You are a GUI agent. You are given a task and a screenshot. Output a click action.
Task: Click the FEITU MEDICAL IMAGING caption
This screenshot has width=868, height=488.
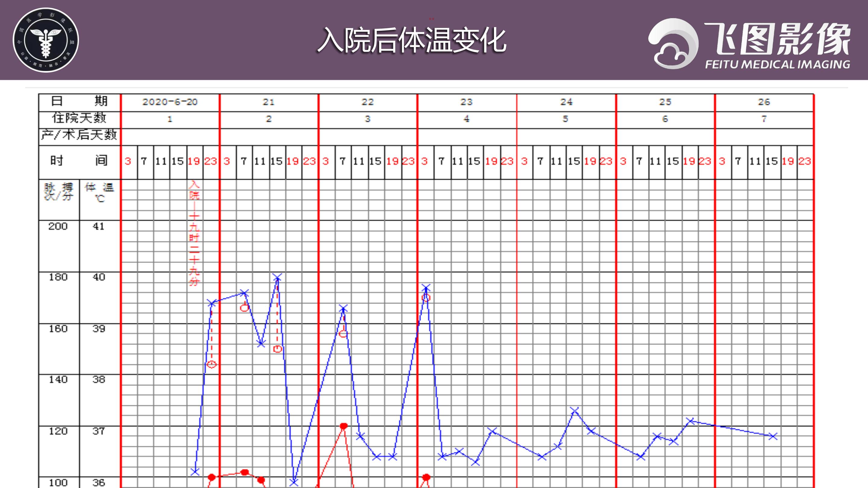point(778,64)
